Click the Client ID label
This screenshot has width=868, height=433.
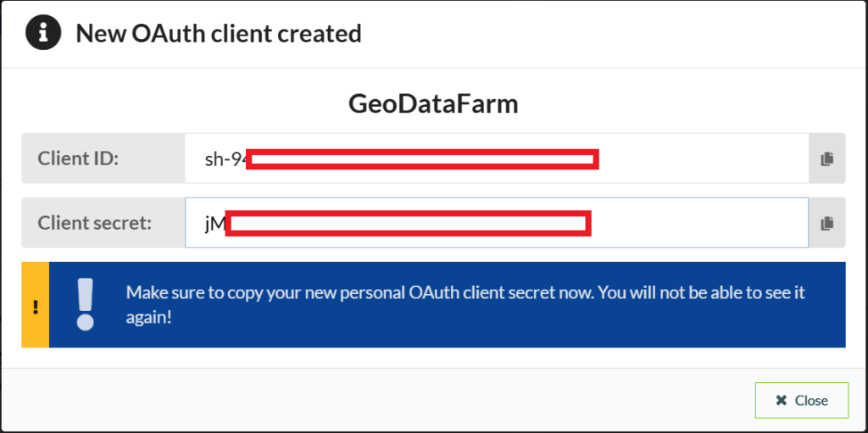78,159
